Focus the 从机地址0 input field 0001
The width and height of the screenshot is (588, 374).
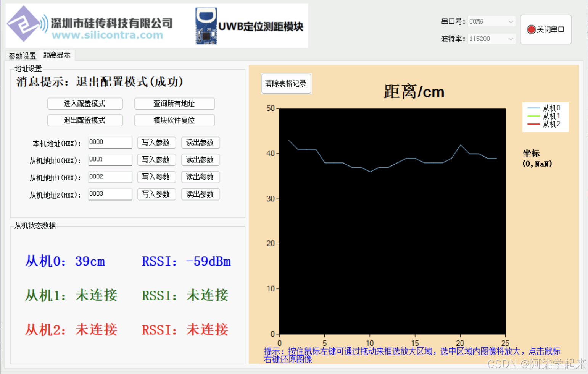tap(110, 159)
